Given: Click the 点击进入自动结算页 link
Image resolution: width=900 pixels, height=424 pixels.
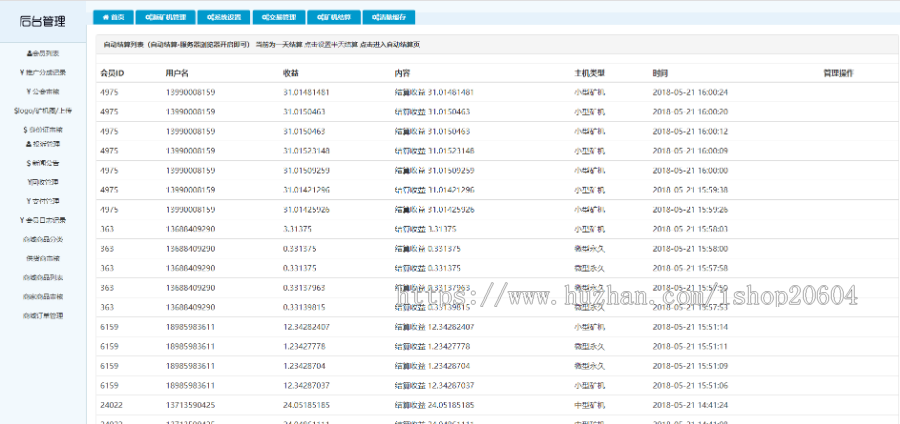Looking at the screenshot, I should (390, 44).
